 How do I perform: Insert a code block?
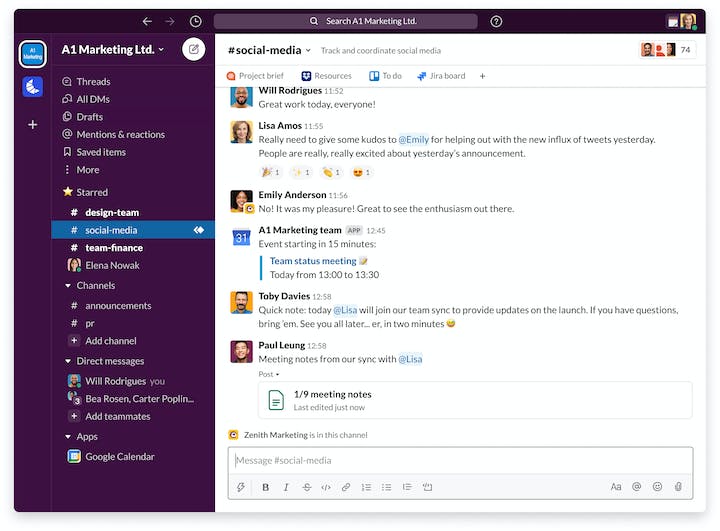point(428,487)
